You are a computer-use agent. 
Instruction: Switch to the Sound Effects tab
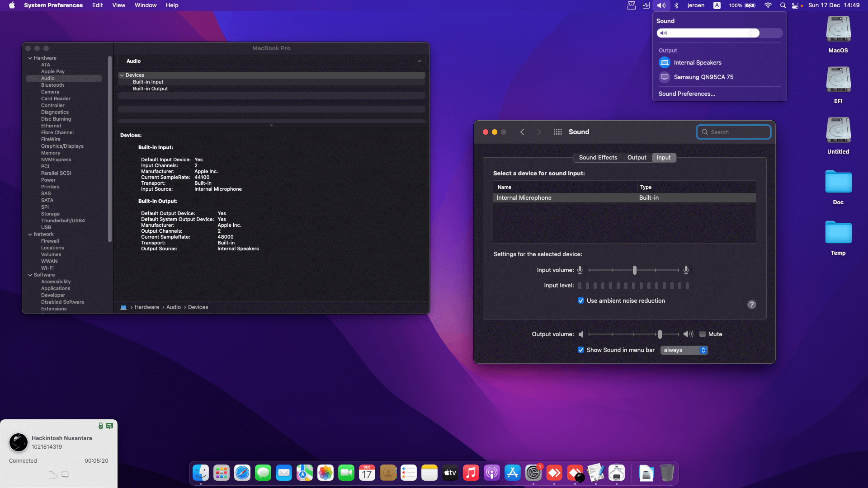tap(598, 157)
